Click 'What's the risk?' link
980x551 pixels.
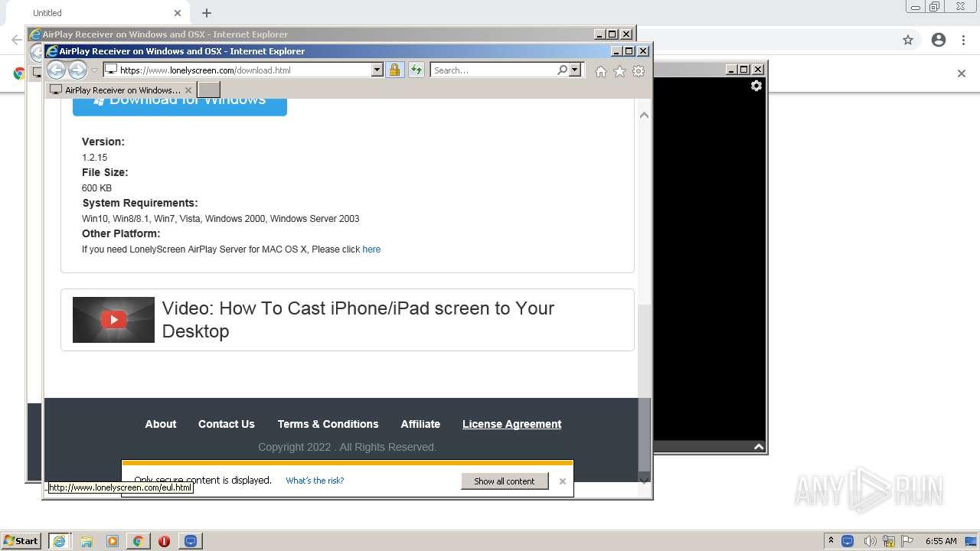(315, 481)
